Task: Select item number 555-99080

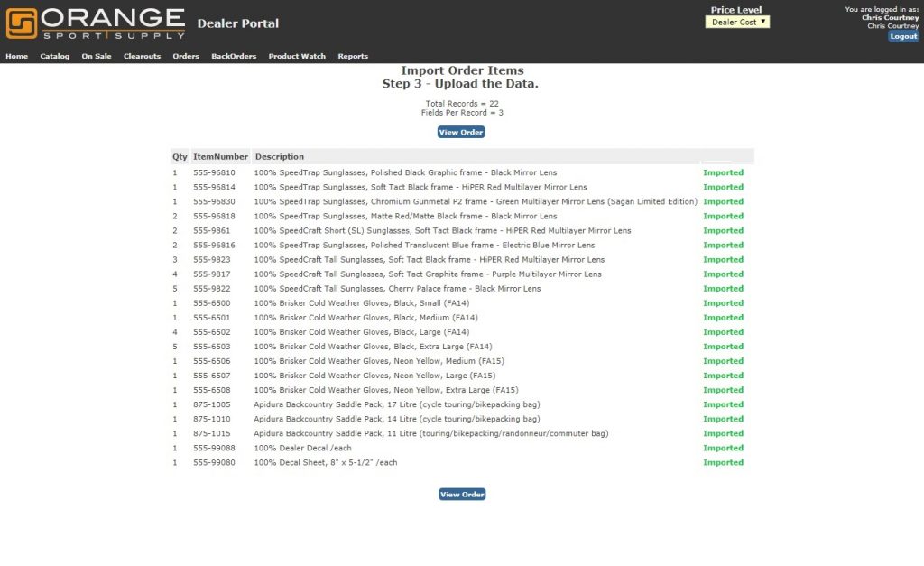Action: click(x=214, y=463)
